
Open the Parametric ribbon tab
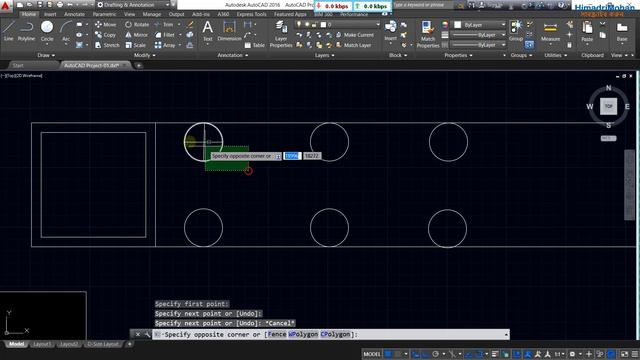click(x=104, y=14)
